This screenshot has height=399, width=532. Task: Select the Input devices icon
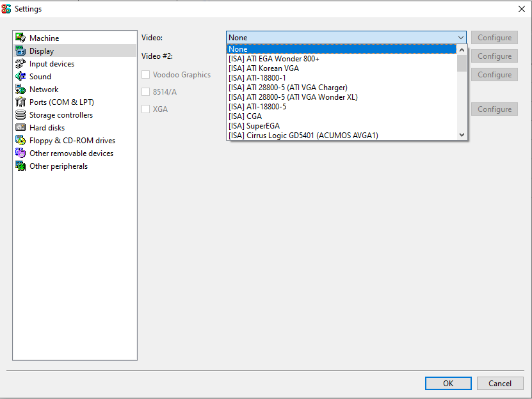(x=20, y=63)
